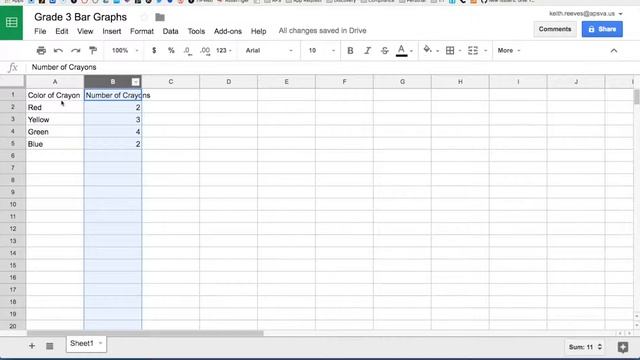Open the File menu
Viewport: 640px width, 360px height.
pyautogui.click(x=40, y=31)
